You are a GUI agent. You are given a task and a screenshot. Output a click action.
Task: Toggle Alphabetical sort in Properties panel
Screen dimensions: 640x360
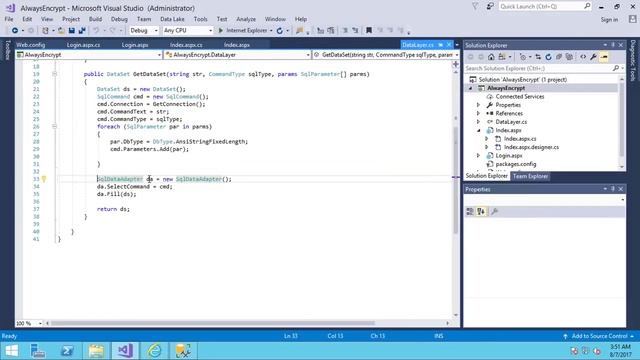point(481,211)
